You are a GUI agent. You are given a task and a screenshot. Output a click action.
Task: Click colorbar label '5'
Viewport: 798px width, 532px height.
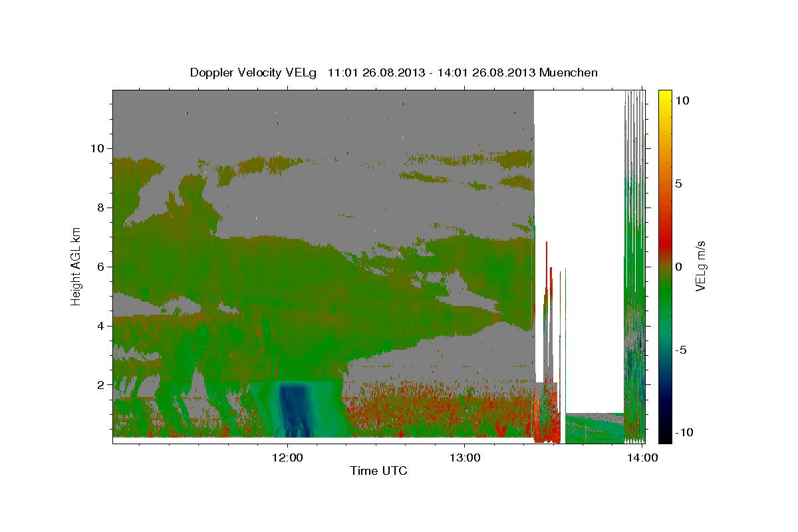[x=678, y=184]
